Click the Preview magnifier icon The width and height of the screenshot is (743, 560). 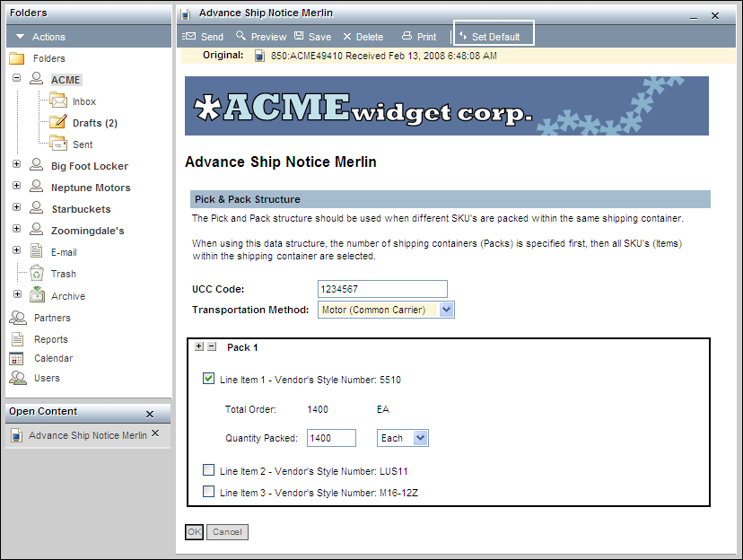click(x=240, y=36)
